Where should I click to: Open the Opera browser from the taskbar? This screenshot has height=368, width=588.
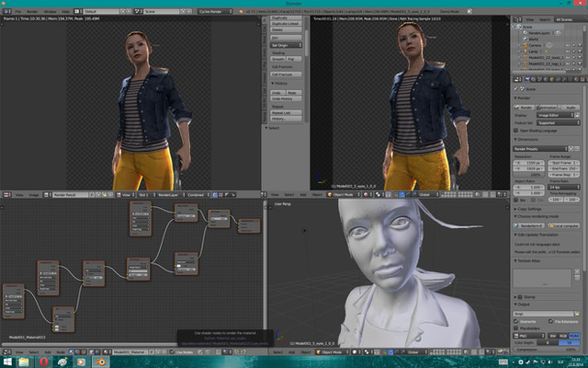[43, 362]
